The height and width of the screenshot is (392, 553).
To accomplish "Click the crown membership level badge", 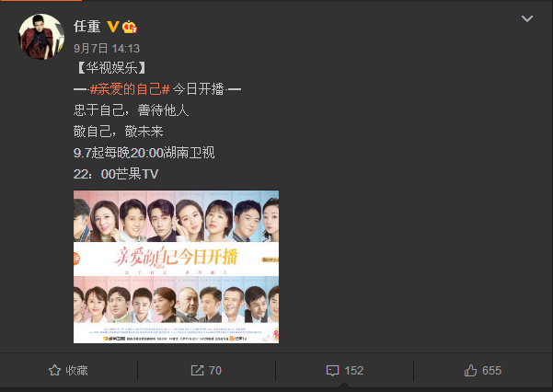I will [130, 27].
